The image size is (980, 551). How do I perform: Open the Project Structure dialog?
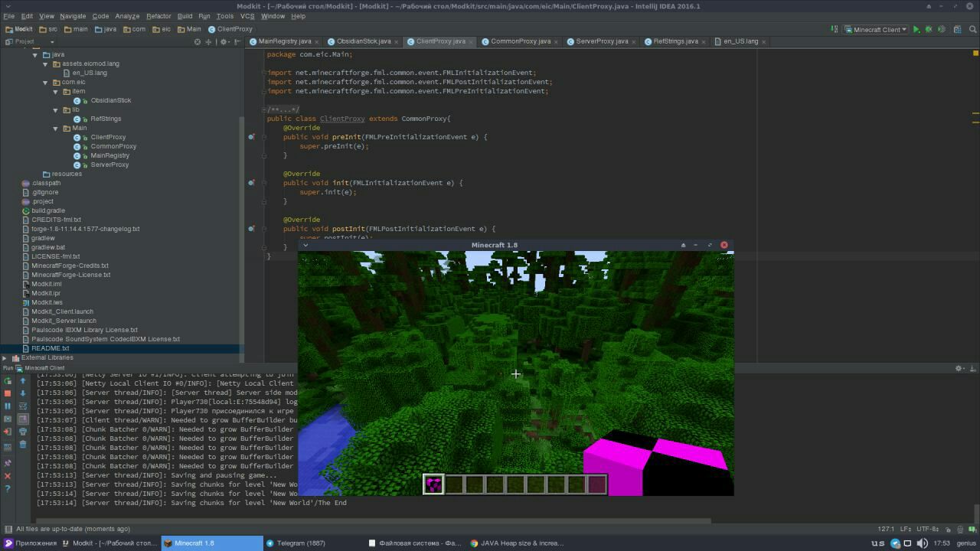pos(959,30)
